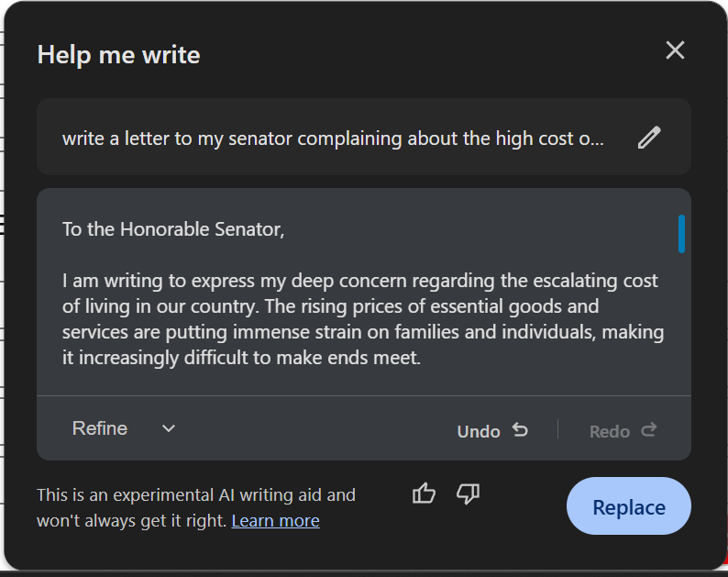Screen dimensions: 728x577
Task: Click the thumbs down feedback icon
Action: [468, 494]
